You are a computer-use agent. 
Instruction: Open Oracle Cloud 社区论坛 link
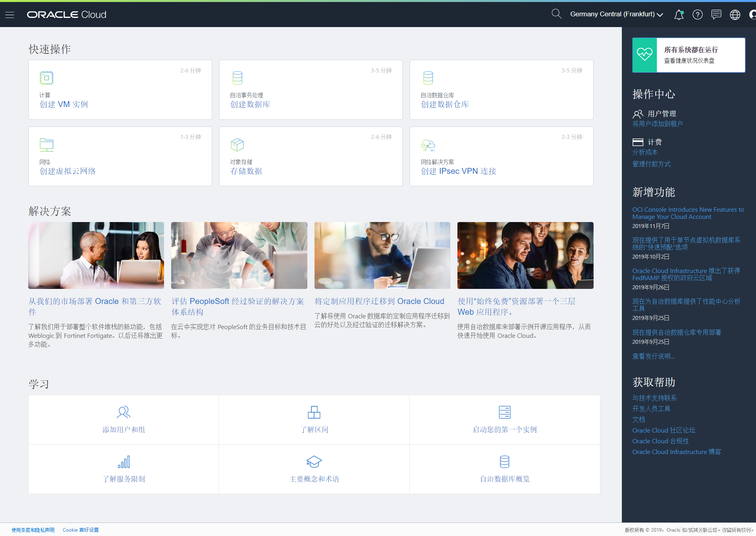[x=664, y=431]
